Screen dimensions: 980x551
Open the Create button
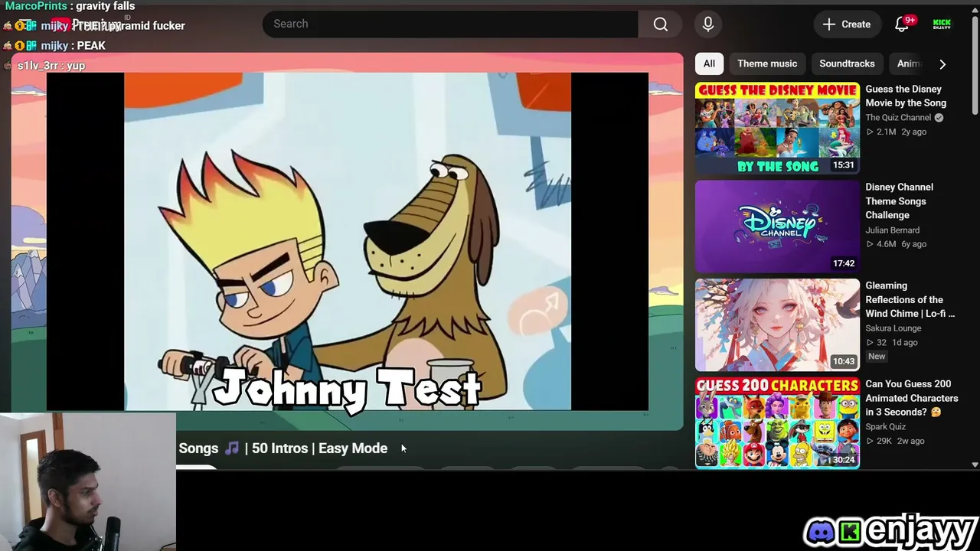click(846, 24)
